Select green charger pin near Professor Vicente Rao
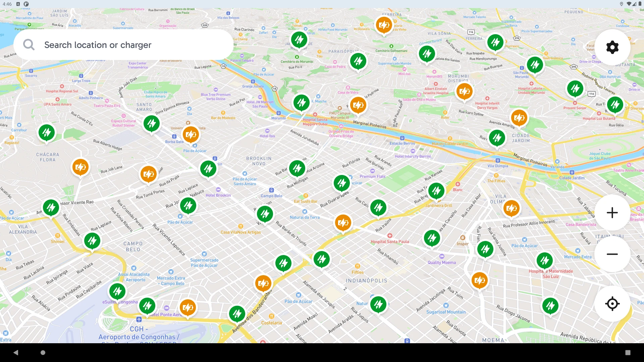The width and height of the screenshot is (644, 362). point(51,208)
